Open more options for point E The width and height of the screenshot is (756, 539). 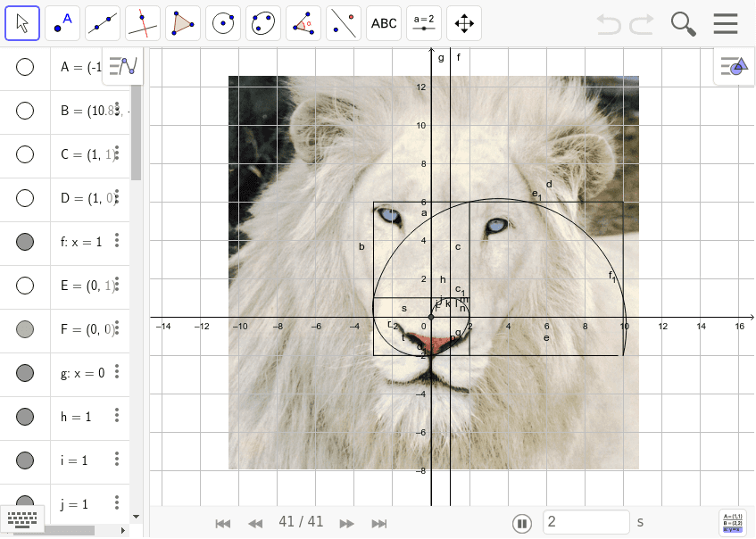[x=117, y=284]
